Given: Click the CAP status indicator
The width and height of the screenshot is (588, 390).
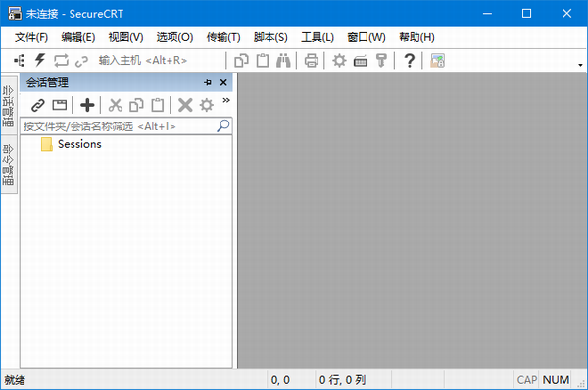Looking at the screenshot, I should (x=527, y=380).
